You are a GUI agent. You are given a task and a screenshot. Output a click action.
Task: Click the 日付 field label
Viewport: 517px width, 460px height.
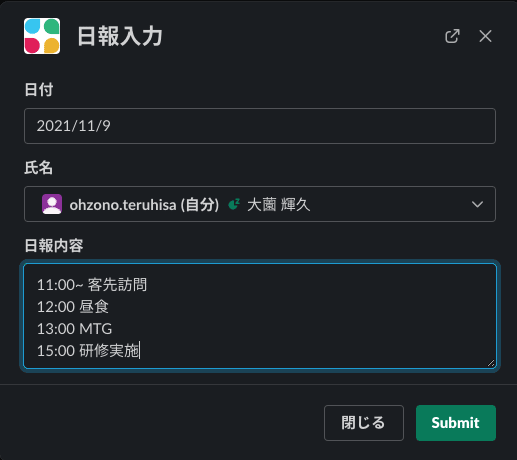point(39,90)
